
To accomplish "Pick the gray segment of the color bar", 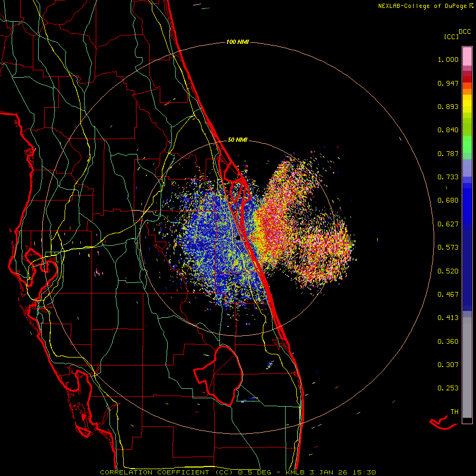I will [467, 368].
